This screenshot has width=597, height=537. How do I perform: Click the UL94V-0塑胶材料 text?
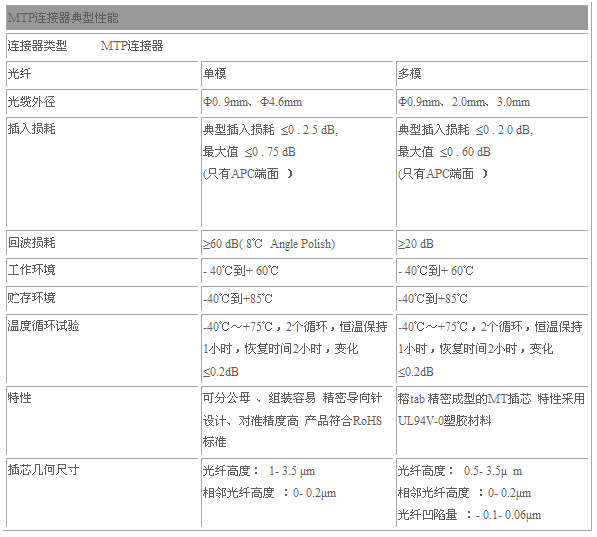[x=444, y=420]
